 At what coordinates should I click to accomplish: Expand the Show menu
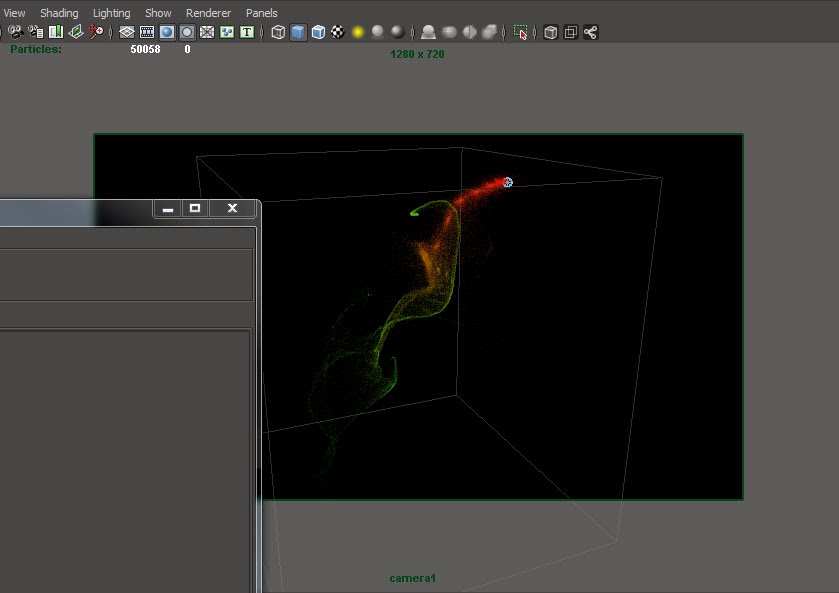point(158,13)
